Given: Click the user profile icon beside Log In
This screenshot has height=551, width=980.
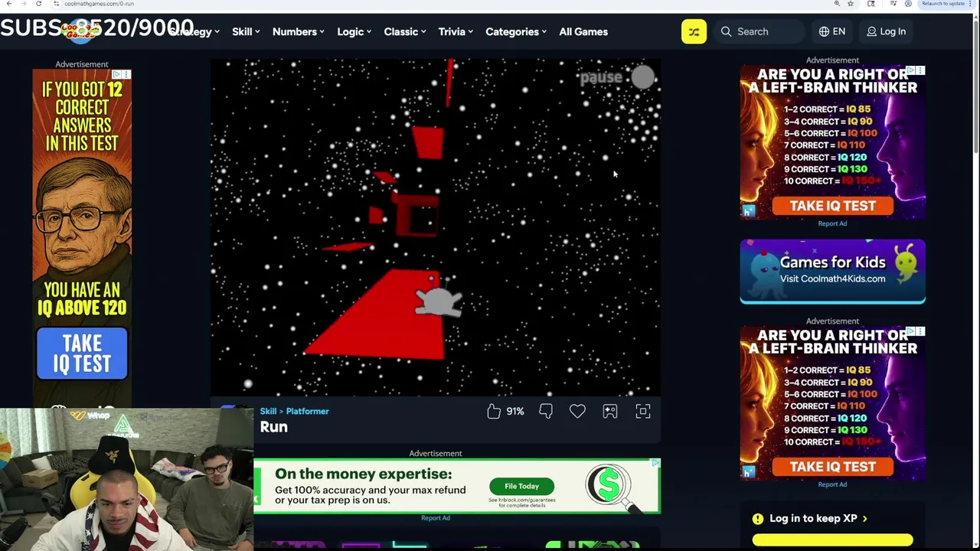Looking at the screenshot, I should 871,31.
